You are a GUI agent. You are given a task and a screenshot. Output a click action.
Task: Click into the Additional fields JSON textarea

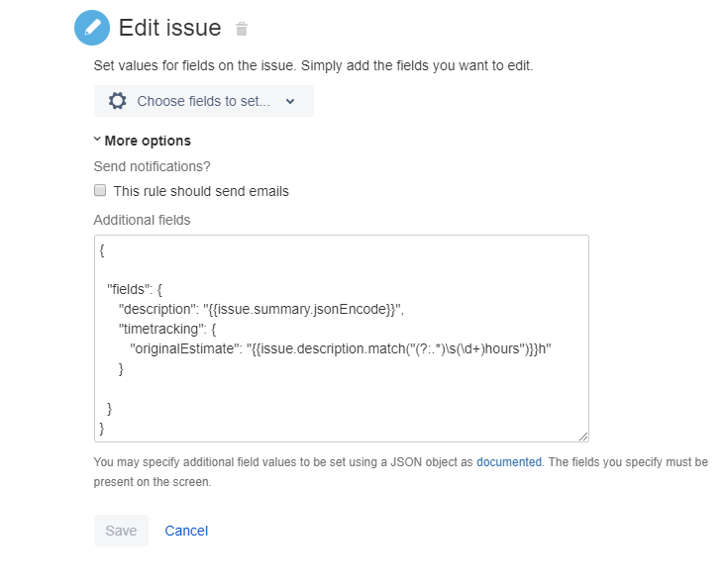pos(342,339)
